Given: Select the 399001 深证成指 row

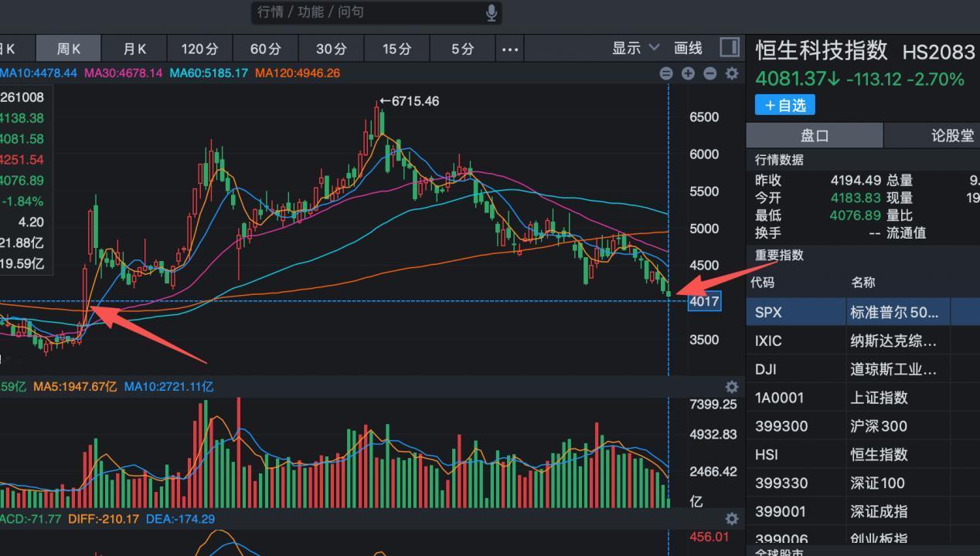Looking at the screenshot, I should [x=863, y=511].
